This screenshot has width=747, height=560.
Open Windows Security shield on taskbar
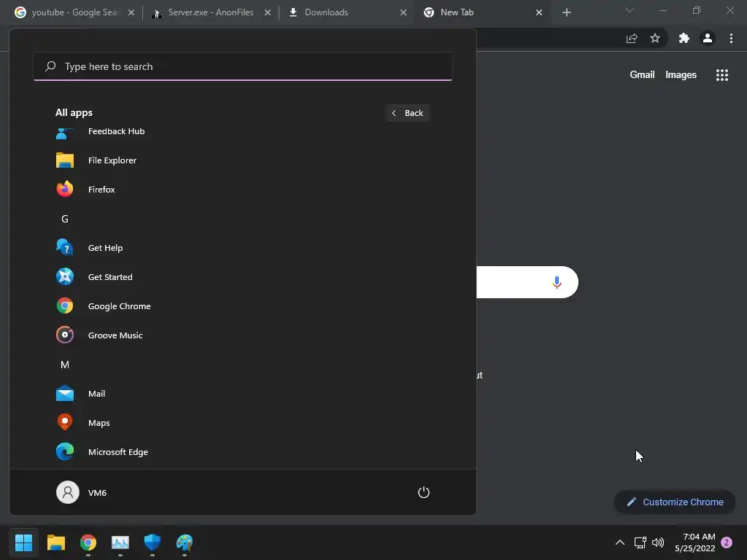152,542
